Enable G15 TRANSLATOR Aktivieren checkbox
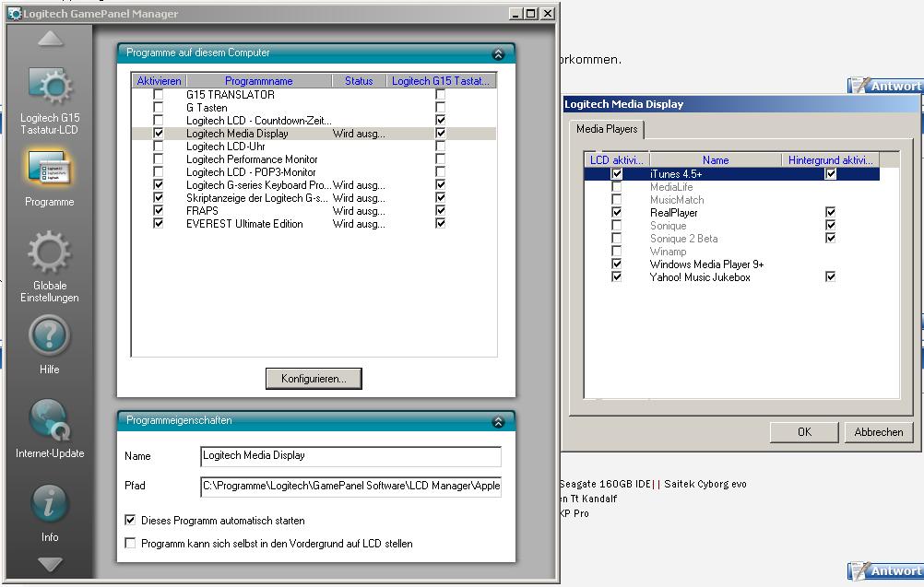The height and width of the screenshot is (587, 924). (x=158, y=94)
